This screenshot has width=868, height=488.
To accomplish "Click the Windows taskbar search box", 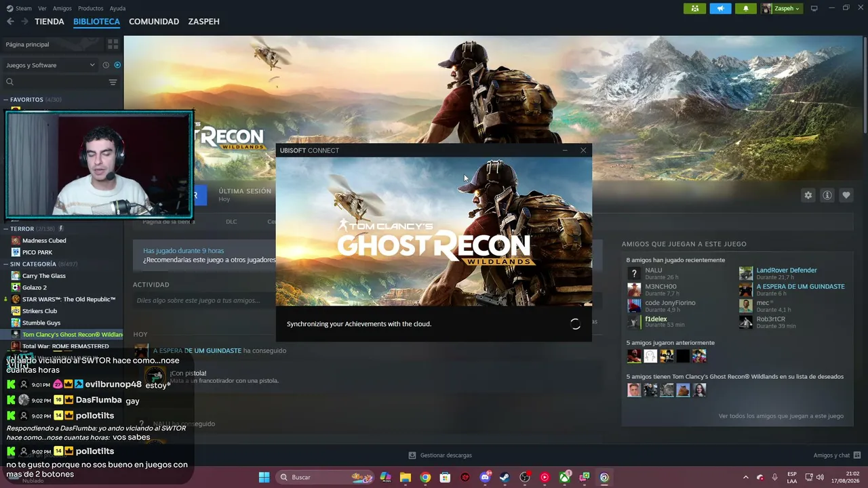I will [x=325, y=477].
